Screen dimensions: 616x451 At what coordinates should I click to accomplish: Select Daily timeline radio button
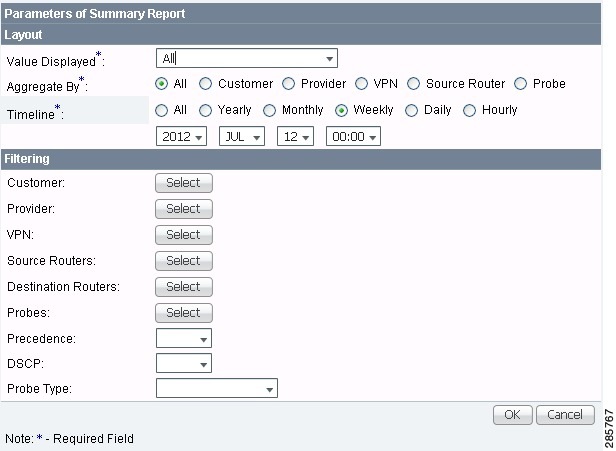[x=412, y=110]
